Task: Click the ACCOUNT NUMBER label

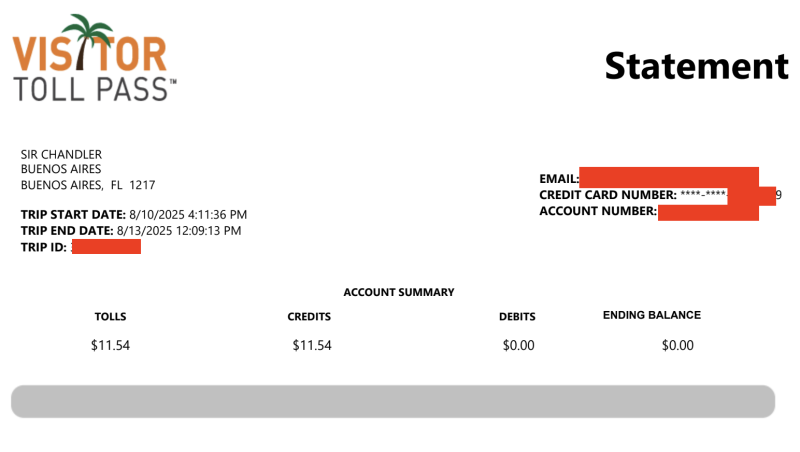Action: [x=597, y=211]
